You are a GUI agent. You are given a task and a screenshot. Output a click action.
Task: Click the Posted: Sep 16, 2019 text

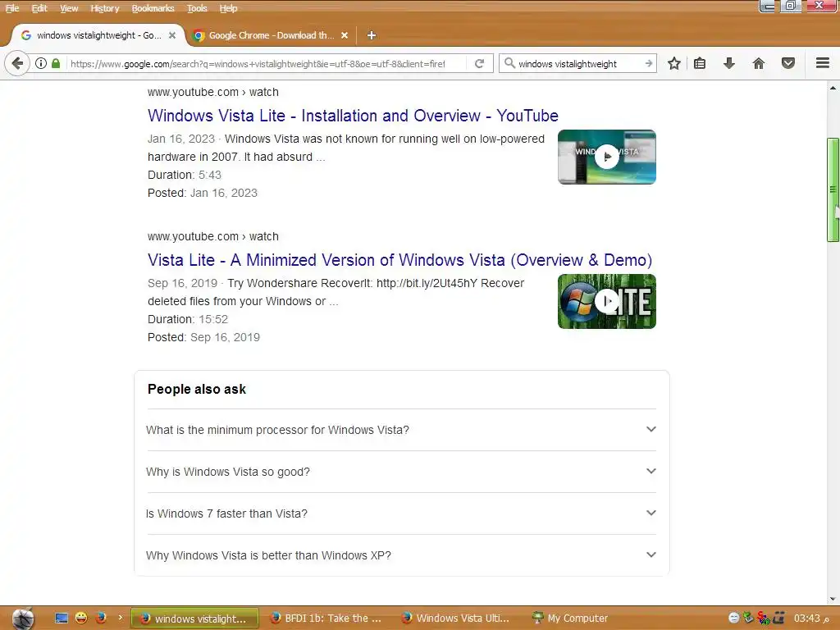click(x=203, y=337)
